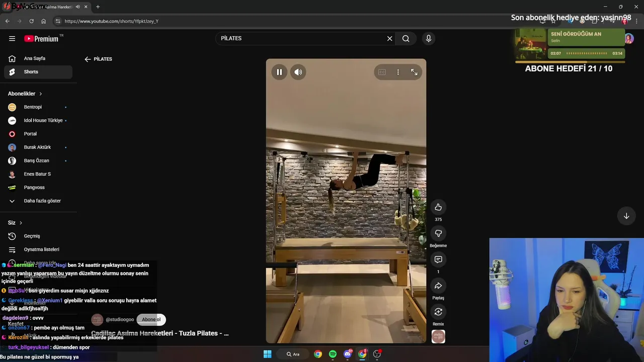644x362 pixels.
Task: Subscribe with the Abone ol button
Action: point(151,319)
